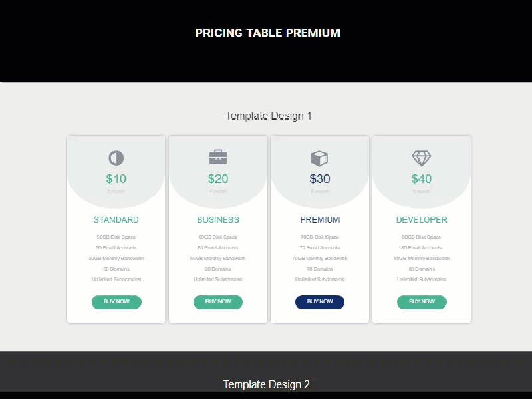532x399 pixels.
Task: Click the $20 price on Business card
Action: [x=218, y=178]
